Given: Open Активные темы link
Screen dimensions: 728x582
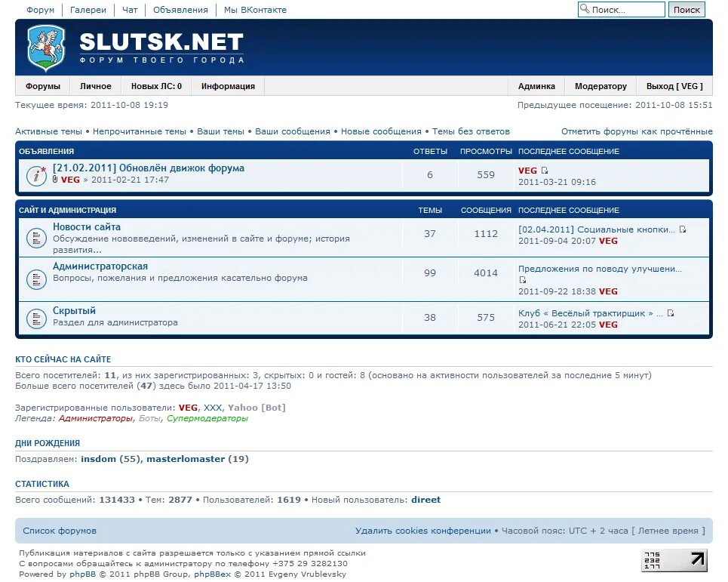Looking at the screenshot, I should point(48,131).
